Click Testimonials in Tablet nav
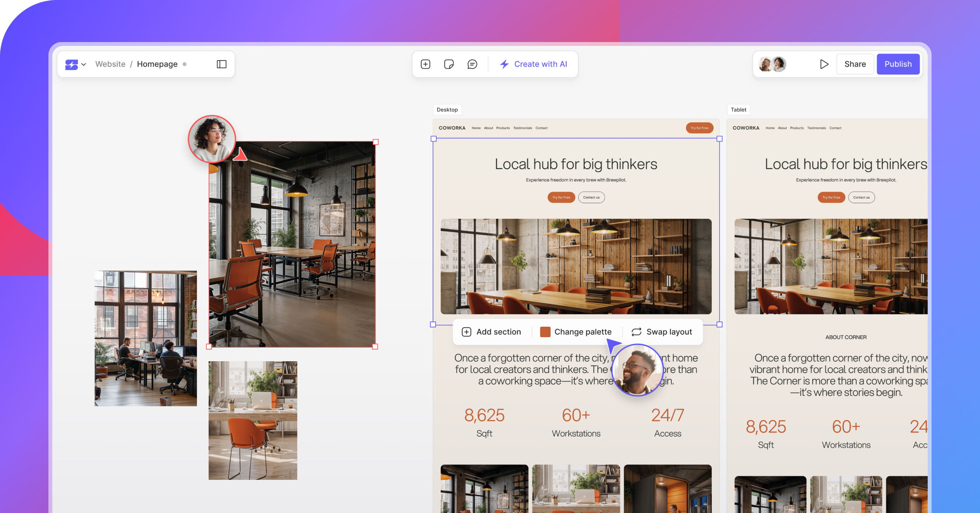Screen dimensions: 980x513 (817, 128)
